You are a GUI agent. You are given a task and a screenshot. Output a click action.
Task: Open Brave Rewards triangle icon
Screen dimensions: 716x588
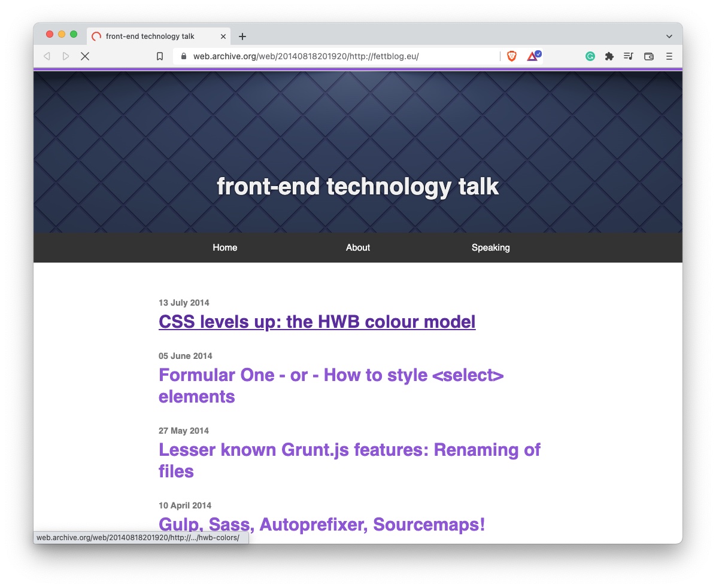click(x=532, y=56)
